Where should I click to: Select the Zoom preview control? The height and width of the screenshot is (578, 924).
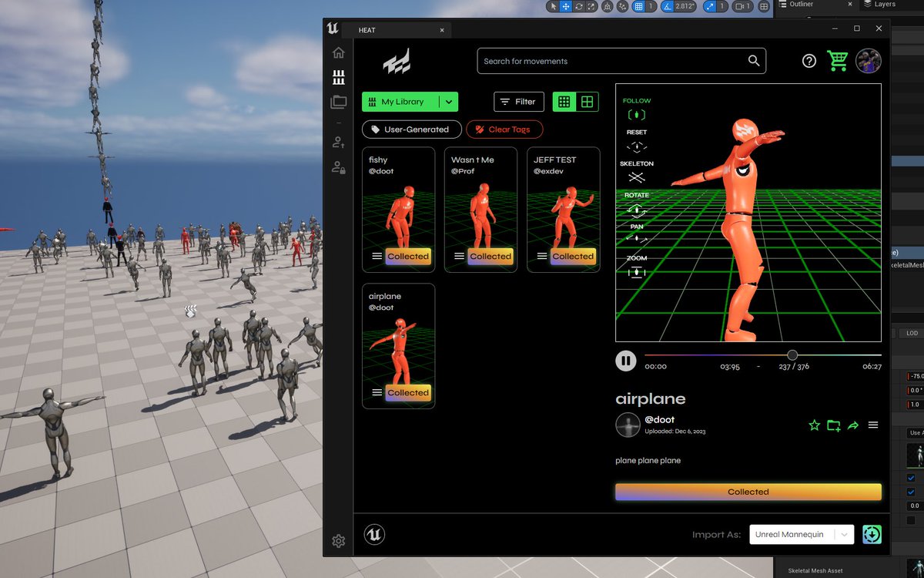[637, 267]
